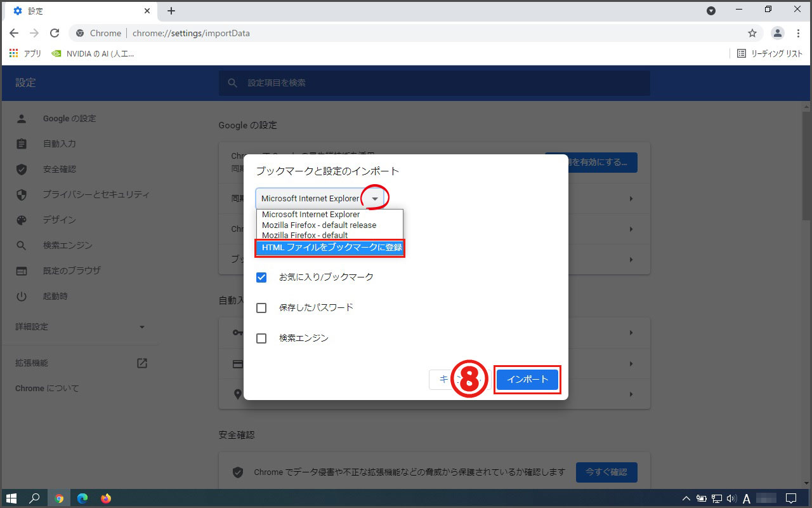Image resolution: width=812 pixels, height=508 pixels.
Task: Click the battery tray icon
Action: pos(702,498)
